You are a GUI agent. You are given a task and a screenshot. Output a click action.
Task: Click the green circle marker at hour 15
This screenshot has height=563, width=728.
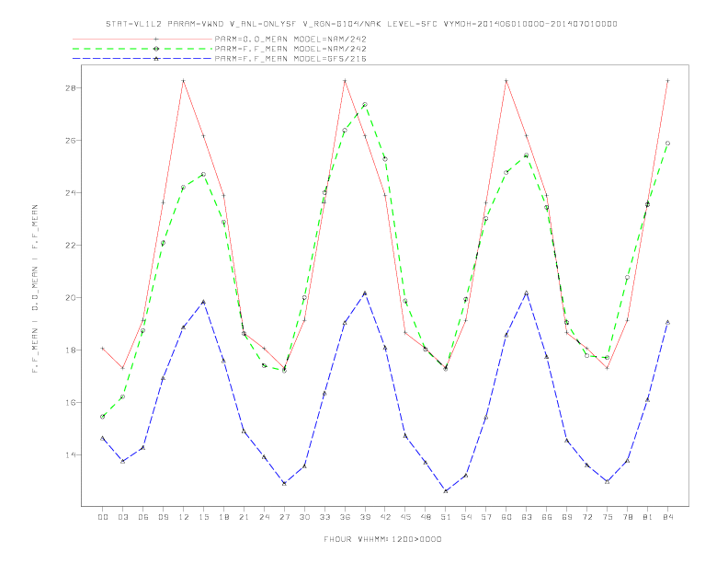point(203,174)
